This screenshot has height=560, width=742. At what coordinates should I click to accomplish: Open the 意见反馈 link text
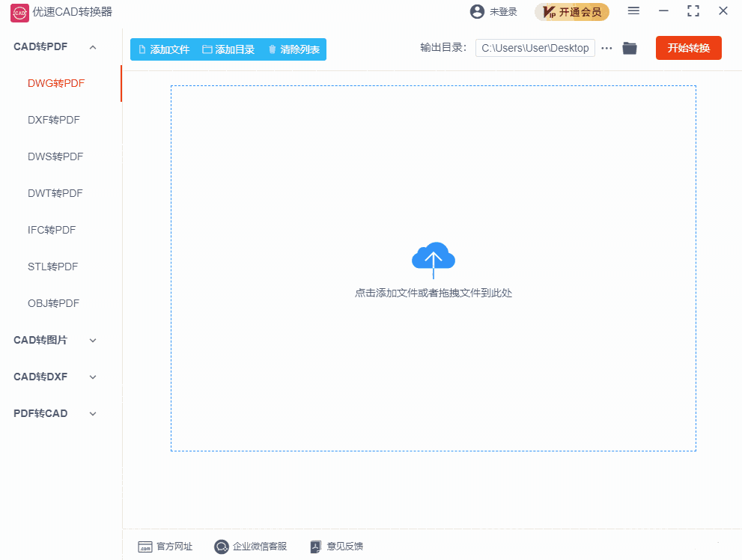[345, 547]
